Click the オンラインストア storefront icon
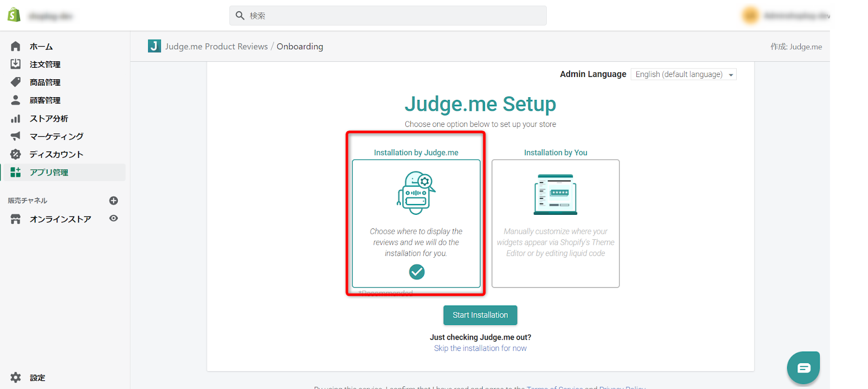Image resolution: width=868 pixels, height=389 pixels. click(x=16, y=219)
